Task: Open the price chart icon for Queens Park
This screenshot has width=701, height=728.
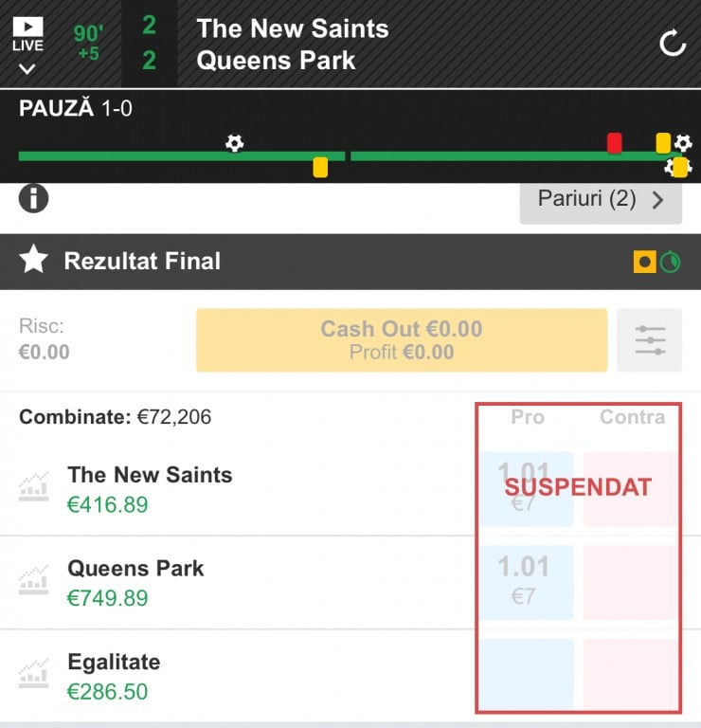Action: 33,582
